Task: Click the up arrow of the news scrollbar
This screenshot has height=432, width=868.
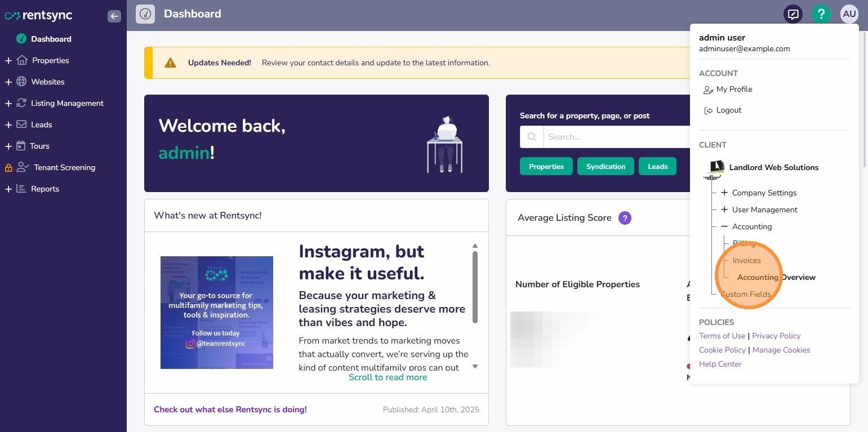Action: 475,246
